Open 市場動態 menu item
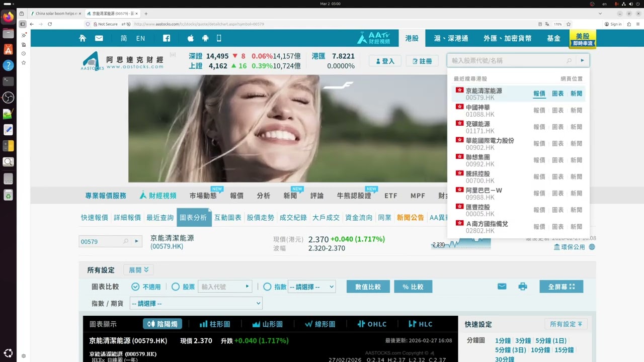This screenshot has height=362, width=644. (203, 196)
